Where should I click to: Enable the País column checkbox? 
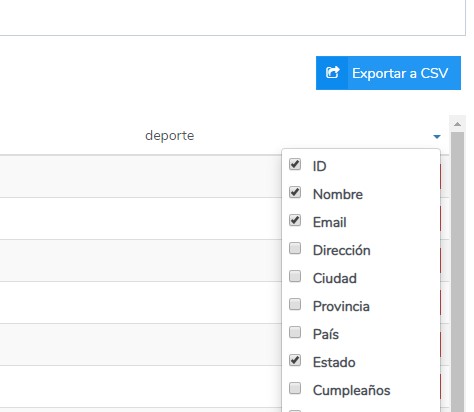pyautogui.click(x=295, y=332)
